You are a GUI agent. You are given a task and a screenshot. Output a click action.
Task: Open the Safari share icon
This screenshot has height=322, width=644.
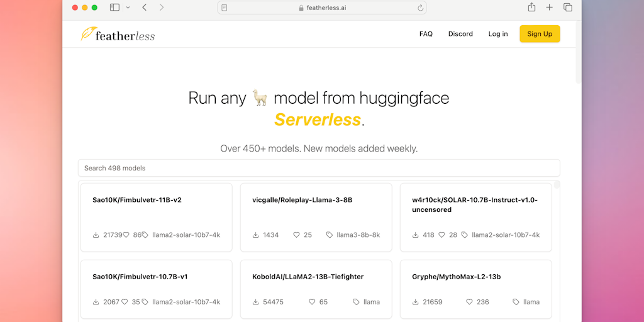point(531,8)
